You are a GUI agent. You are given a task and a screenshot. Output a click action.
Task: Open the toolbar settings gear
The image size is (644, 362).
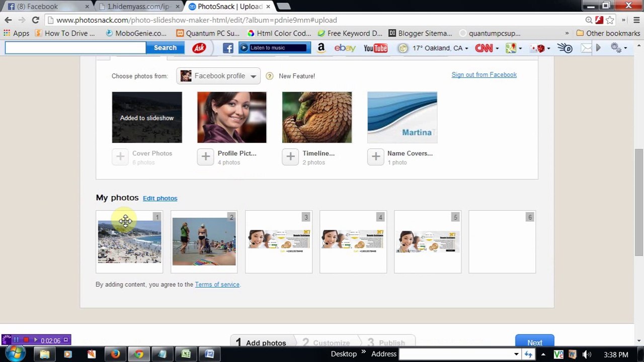click(615, 48)
